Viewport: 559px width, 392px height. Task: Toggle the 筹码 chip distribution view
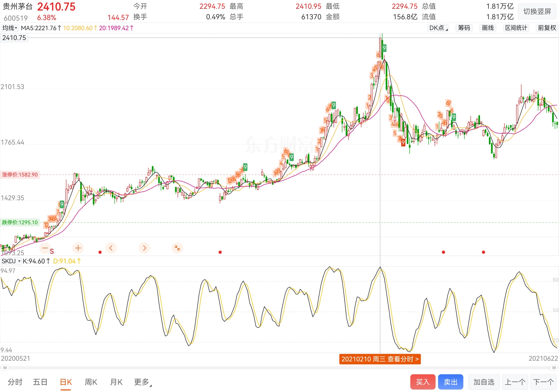(464, 28)
